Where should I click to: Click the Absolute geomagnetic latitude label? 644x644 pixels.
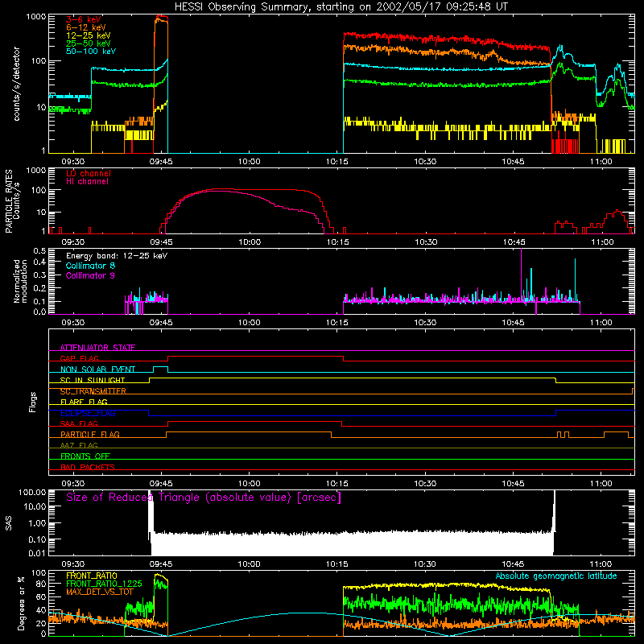(556, 576)
